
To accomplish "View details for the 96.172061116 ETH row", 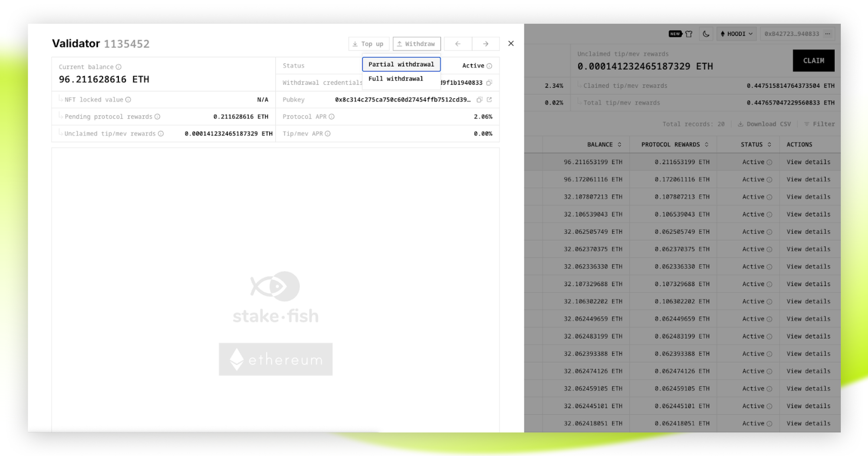I will tap(809, 179).
